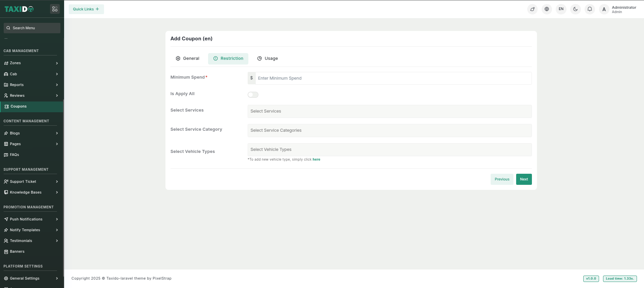Open the Select Service Categories dropdown
Viewport: 644px width, 288px height.
coord(389,130)
